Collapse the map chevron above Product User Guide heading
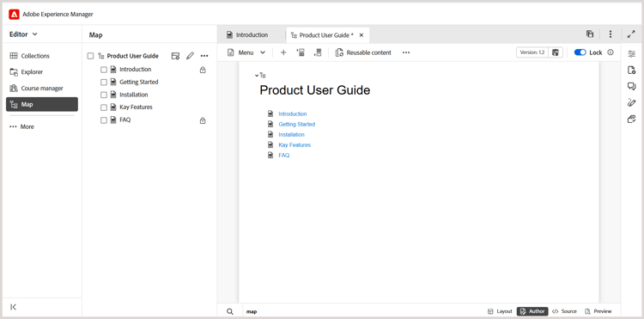 [x=257, y=76]
